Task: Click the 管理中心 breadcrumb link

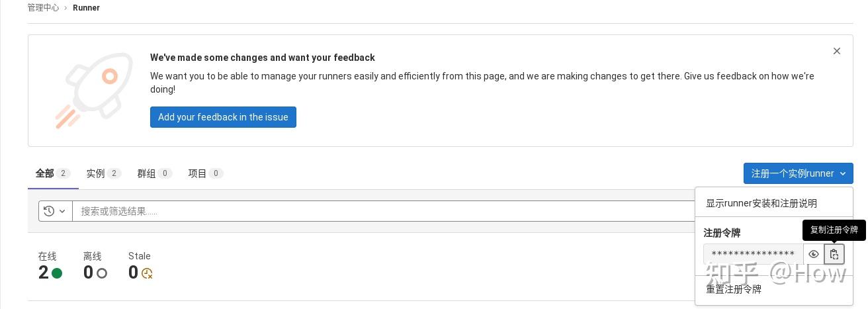Action: coord(43,8)
